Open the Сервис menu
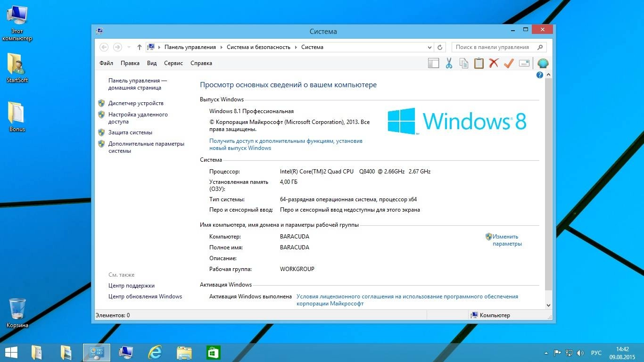 (x=173, y=63)
